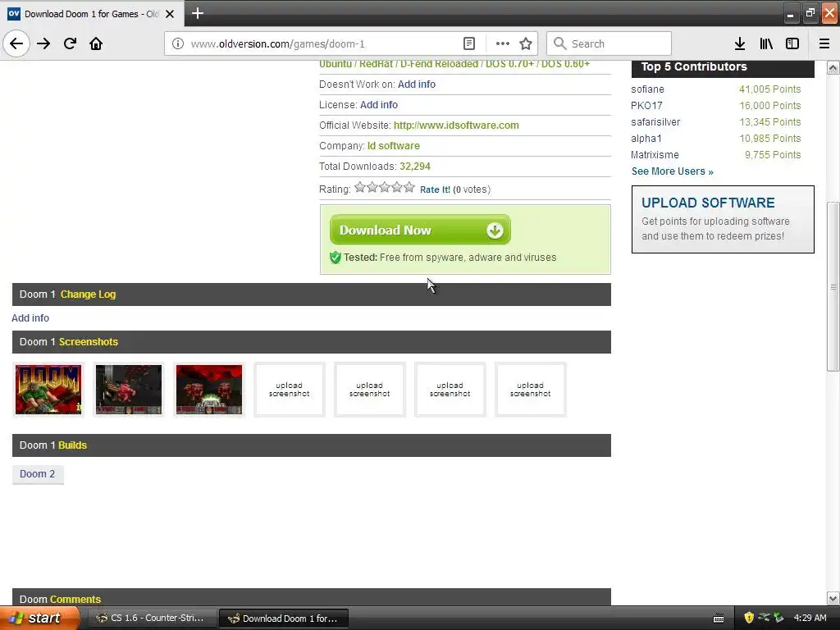Show site information for oldversion.com
Screen dimensions: 840x630
point(178,44)
